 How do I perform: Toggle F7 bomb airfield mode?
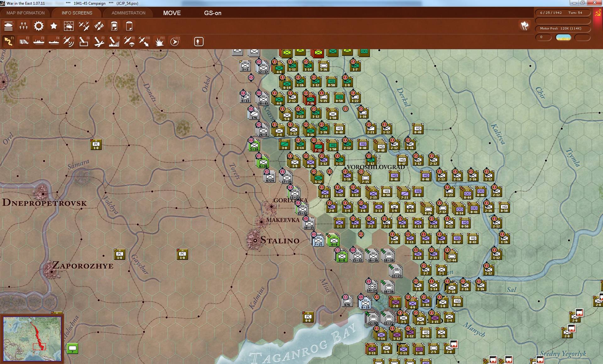pyautogui.click(x=99, y=41)
